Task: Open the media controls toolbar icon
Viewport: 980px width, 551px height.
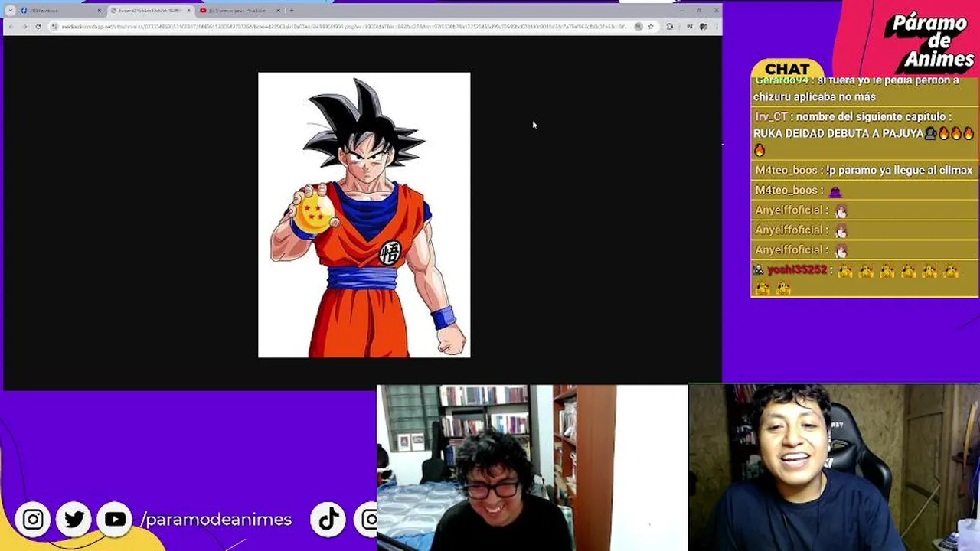Action: (x=689, y=26)
